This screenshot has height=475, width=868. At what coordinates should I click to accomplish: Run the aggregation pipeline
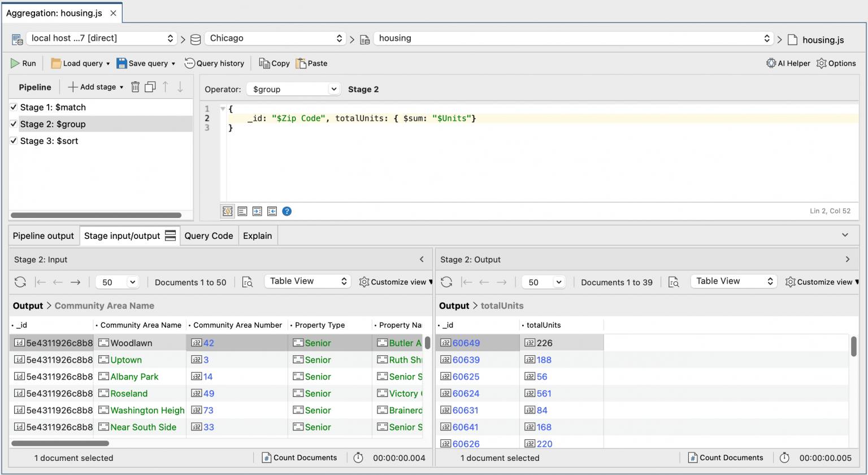tap(23, 63)
